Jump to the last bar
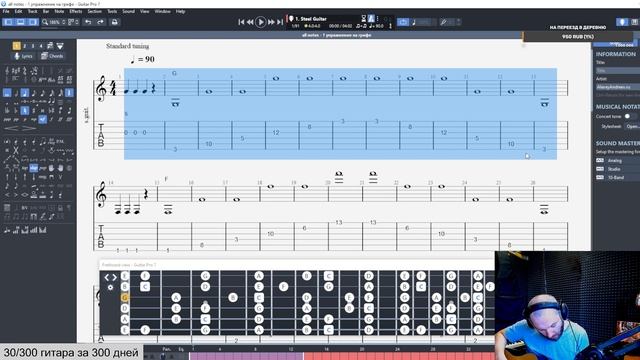 280,22
